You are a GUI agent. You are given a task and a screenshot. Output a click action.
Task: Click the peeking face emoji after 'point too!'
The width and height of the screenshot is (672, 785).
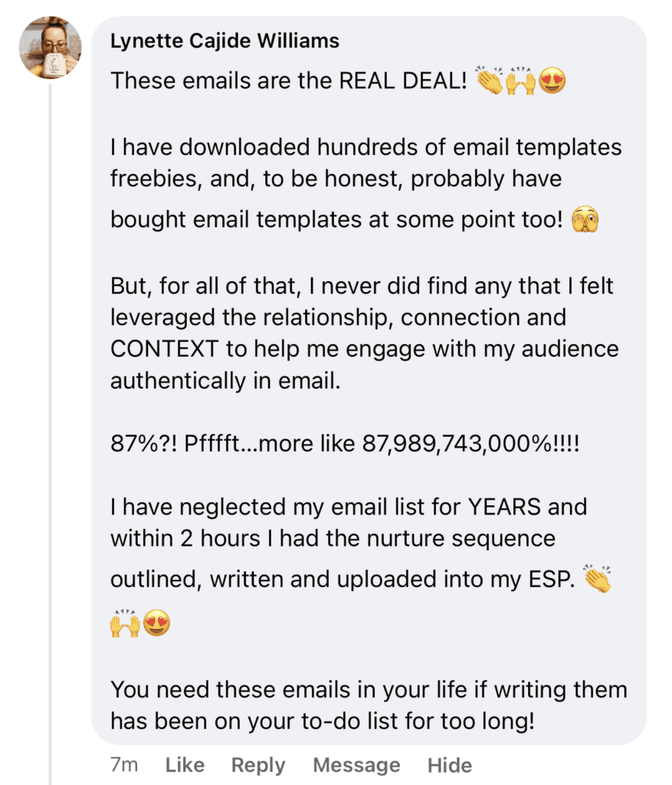(586, 220)
